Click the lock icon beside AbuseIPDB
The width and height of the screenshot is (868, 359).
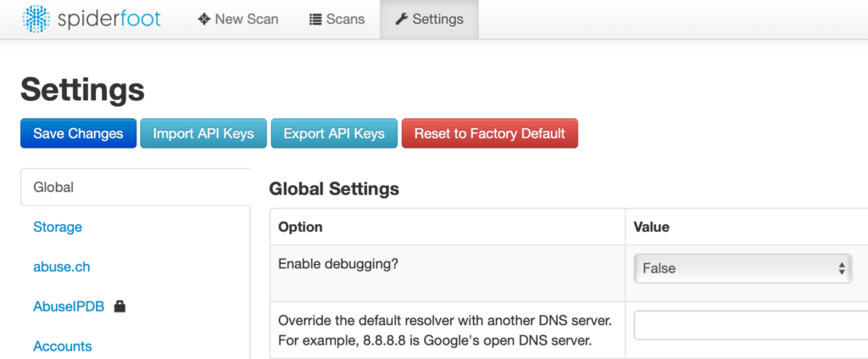point(120,306)
